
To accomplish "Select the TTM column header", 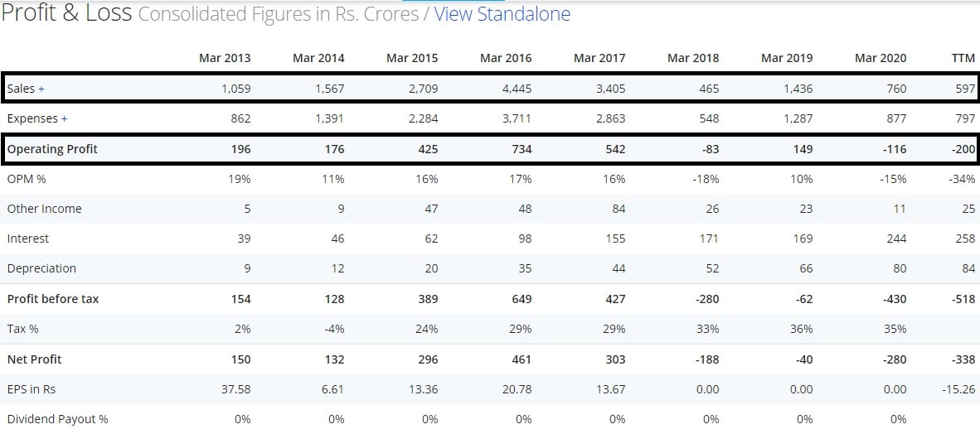I will point(963,58).
